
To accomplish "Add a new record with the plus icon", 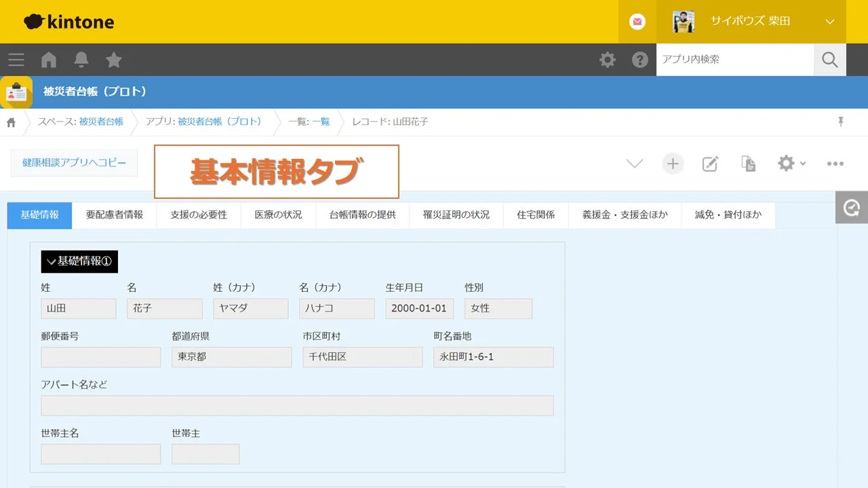I will [672, 163].
